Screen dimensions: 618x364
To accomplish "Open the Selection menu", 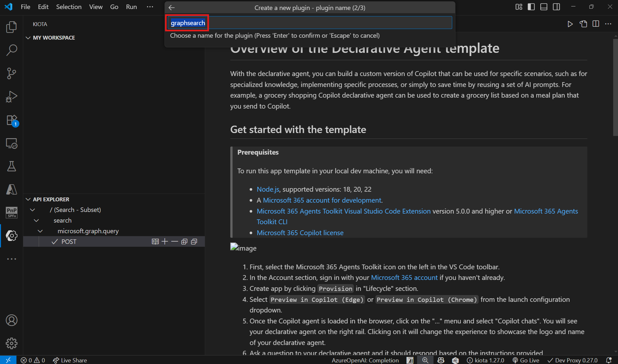I will coord(69,7).
